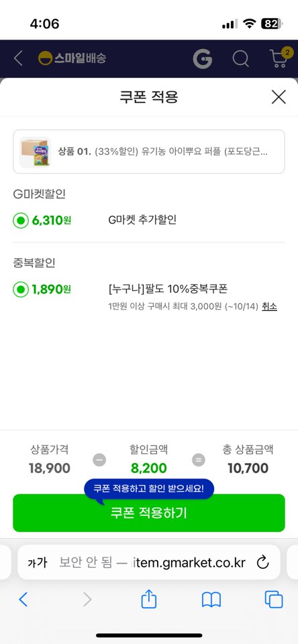Tap the green 쿠폰 적용하기 button

pyautogui.click(x=149, y=513)
